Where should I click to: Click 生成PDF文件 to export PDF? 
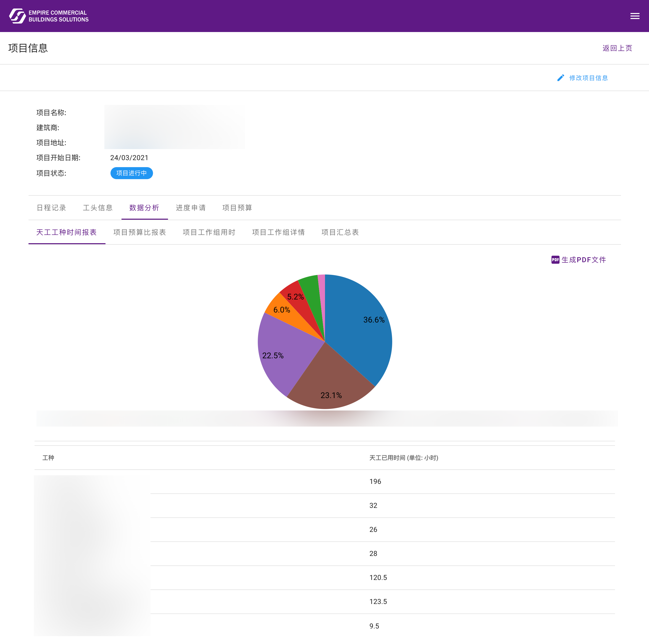coord(583,259)
